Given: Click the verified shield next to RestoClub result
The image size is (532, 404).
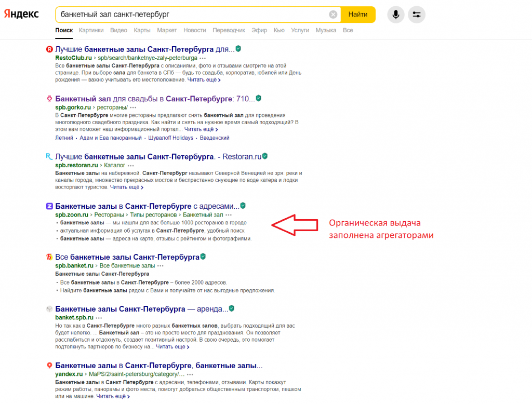Looking at the screenshot, I should (x=238, y=49).
